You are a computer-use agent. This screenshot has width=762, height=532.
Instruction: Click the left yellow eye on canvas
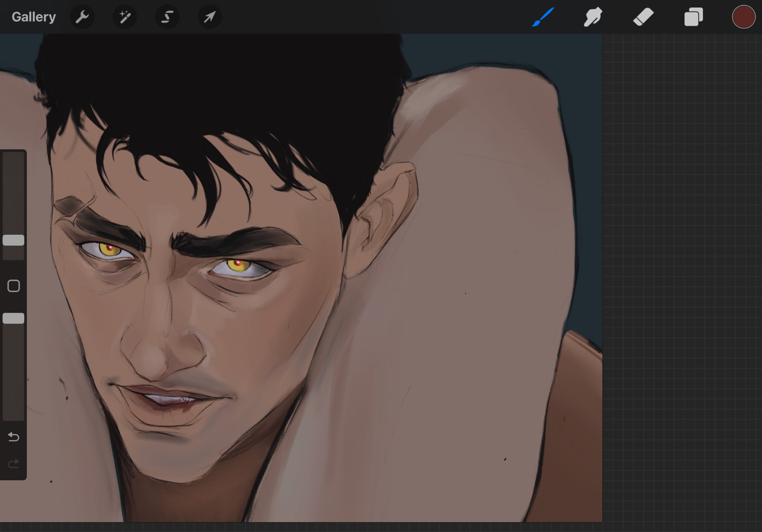[x=108, y=249]
